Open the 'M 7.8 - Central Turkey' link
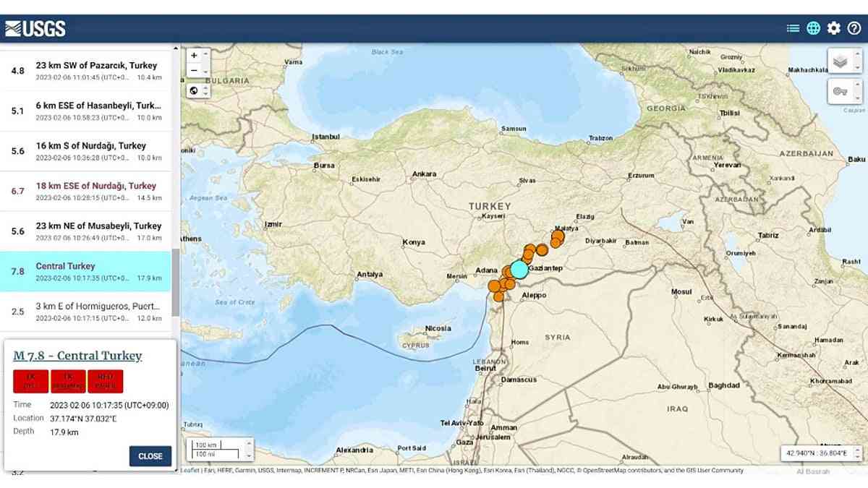This screenshot has height=488, width=868. coord(77,356)
